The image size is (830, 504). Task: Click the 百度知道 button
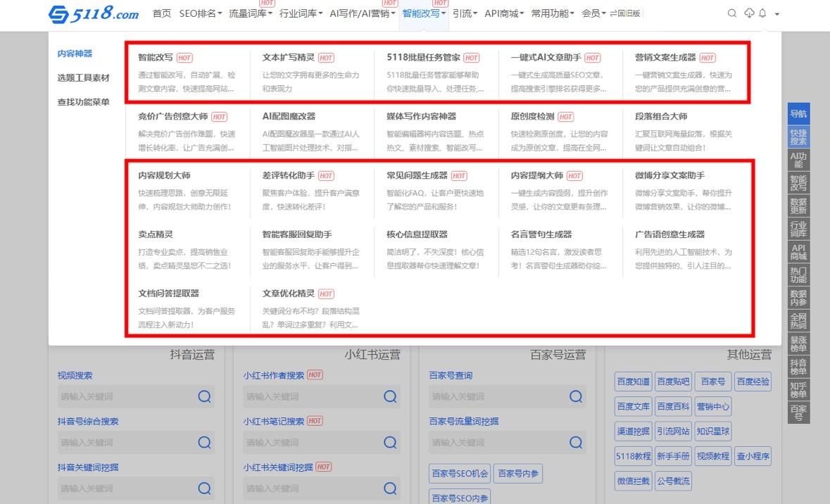point(633,381)
